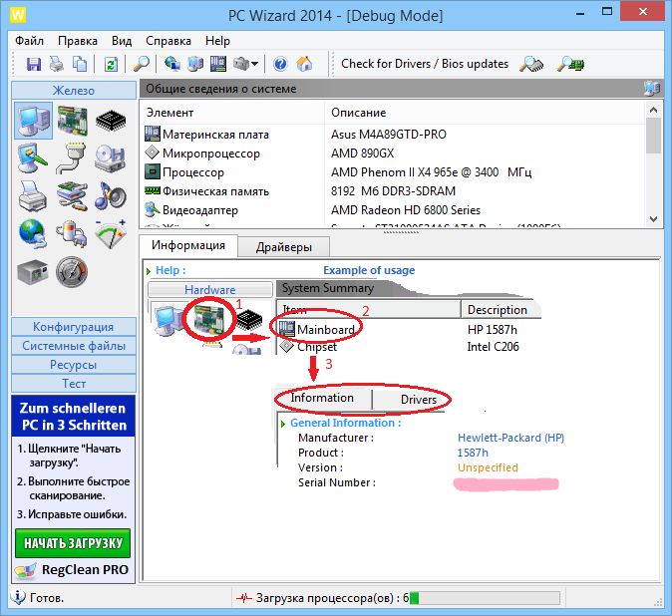This screenshot has height=616, width=672.
Task: Click the Zum schnelleren PC banner heading
Action: point(74,417)
